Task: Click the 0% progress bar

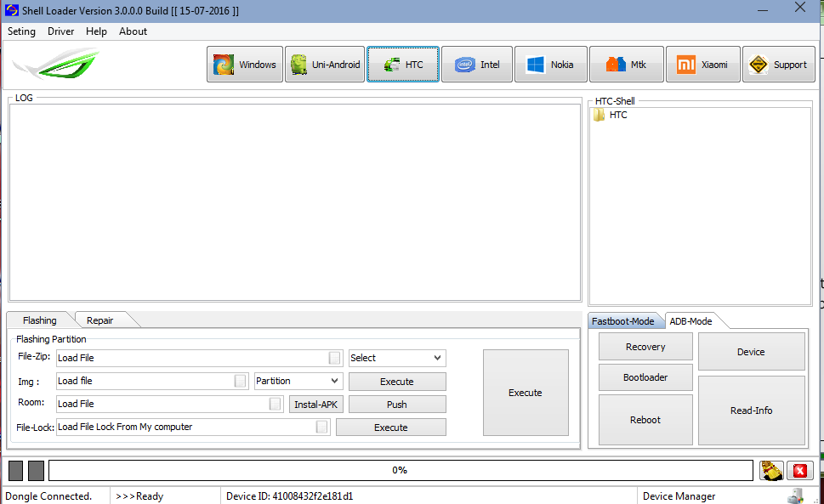Action: (x=401, y=470)
